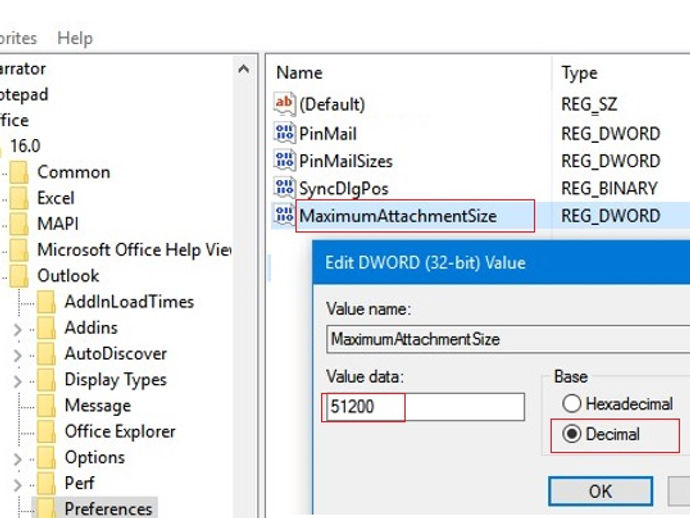Click the Common folder icon
This screenshot has width=690, height=518.
tap(19, 172)
